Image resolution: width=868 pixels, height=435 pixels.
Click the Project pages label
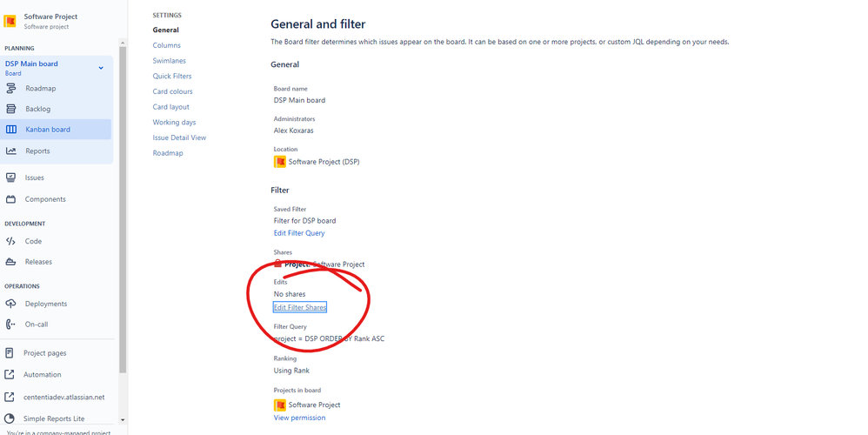coord(45,353)
